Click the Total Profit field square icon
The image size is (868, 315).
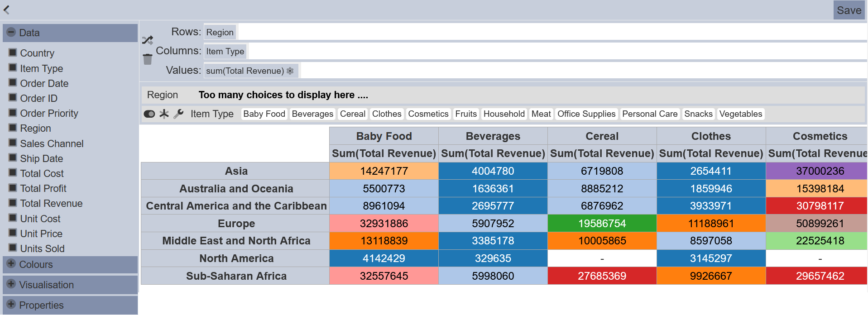[x=13, y=188]
